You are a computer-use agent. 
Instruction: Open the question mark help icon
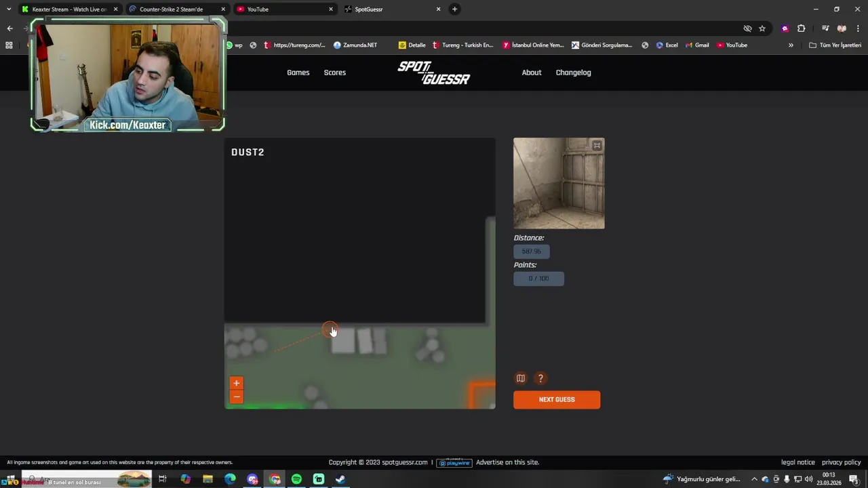coord(540,378)
